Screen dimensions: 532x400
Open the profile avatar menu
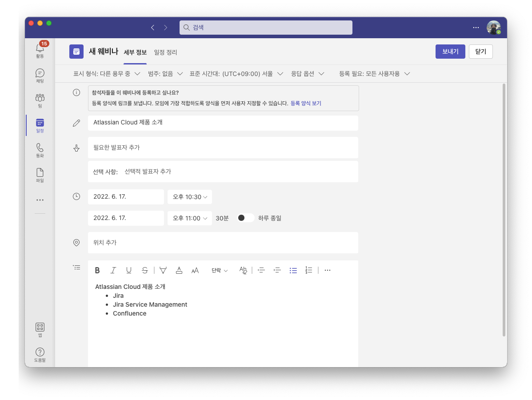[x=494, y=28]
